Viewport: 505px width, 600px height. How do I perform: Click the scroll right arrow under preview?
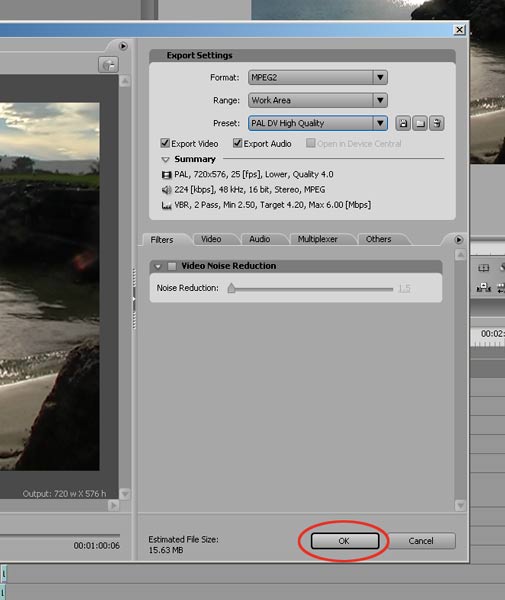tap(113, 506)
